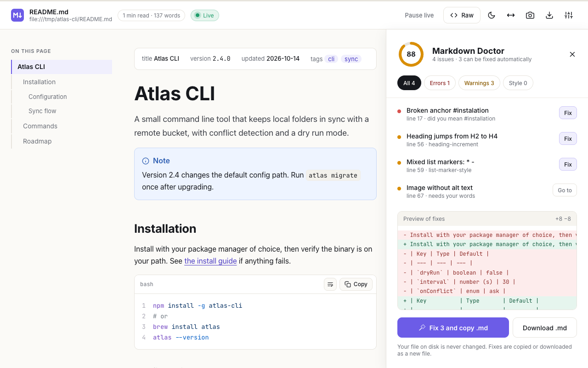The image size is (588, 368).
Task: Fix the Broken anchor issue
Action: coord(568,113)
